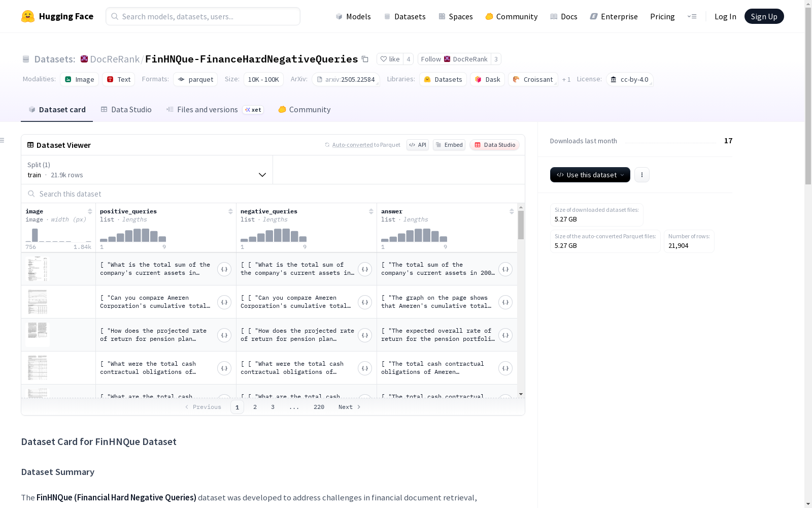812x508 pixels.
Task: Click the Hugging Face logo
Action: tap(57, 16)
